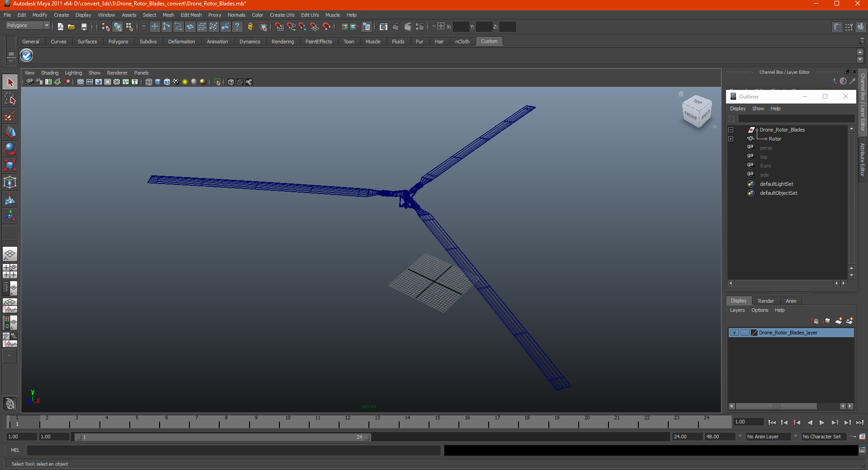Viewport: 868px width, 470px height.
Task: Open the menu set dropdown showing Polygons
Action: (x=28, y=26)
